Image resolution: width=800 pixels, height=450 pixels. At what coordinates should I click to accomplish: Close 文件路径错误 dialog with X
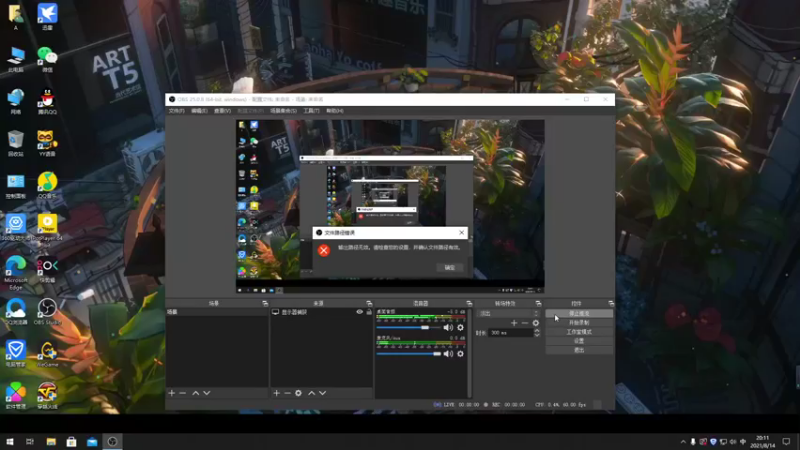click(x=461, y=233)
